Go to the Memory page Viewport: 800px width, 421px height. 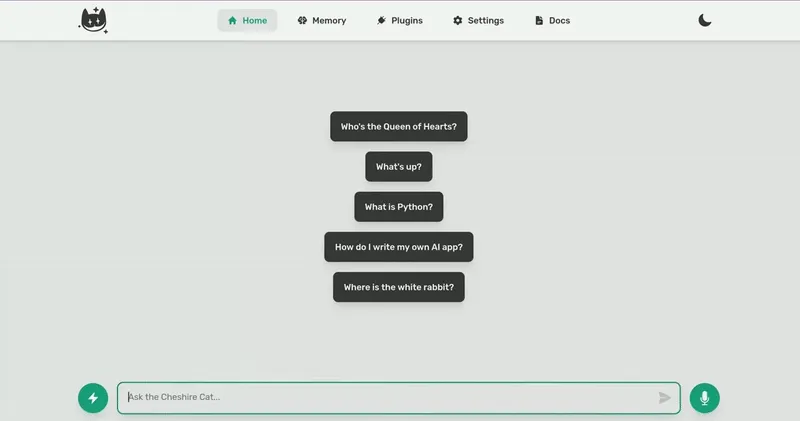pyautogui.click(x=322, y=20)
